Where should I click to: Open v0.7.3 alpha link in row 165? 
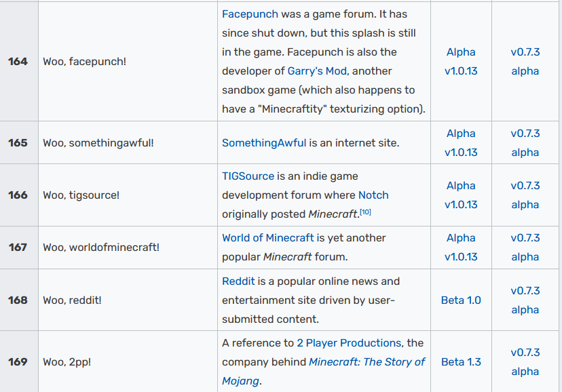[525, 143]
